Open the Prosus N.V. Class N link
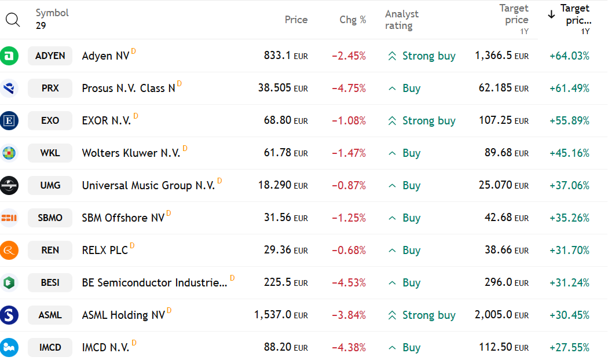The image size is (608, 364). (x=129, y=89)
